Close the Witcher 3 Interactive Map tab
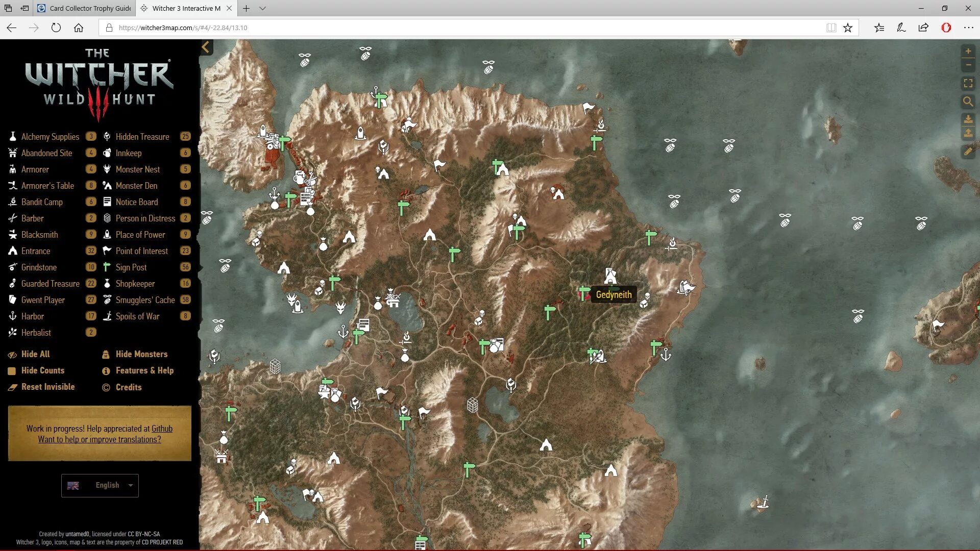The image size is (980, 551). tap(229, 8)
